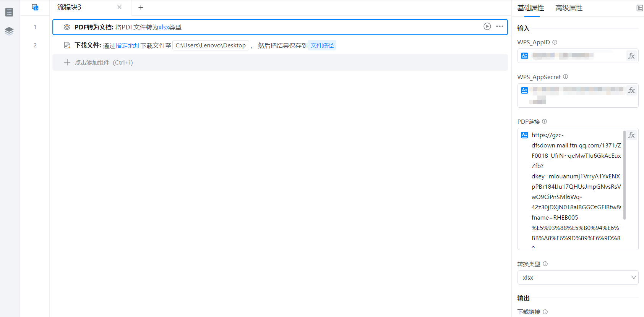The height and width of the screenshot is (317, 644).
Task: Click the PDF链接 field scrollbar
Action: [x=625, y=176]
